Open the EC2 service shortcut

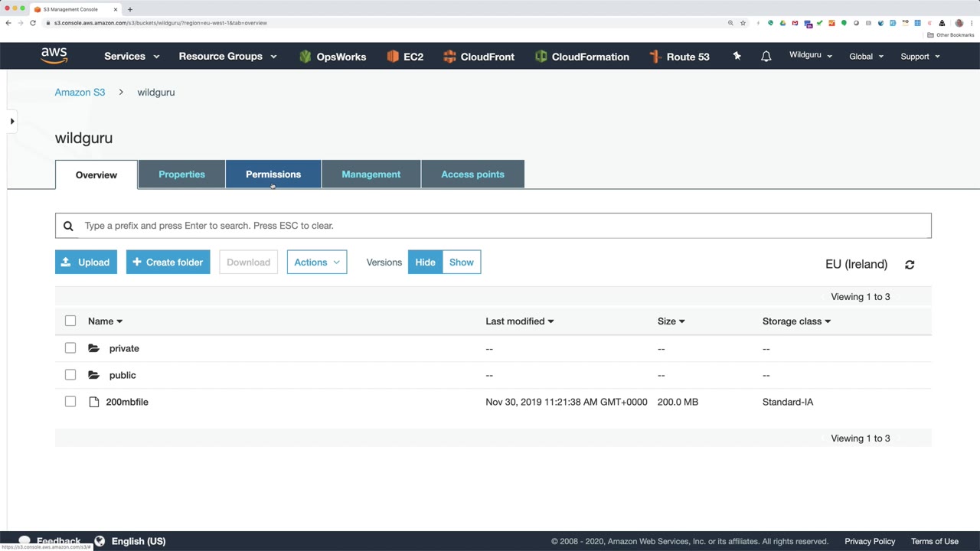point(405,57)
